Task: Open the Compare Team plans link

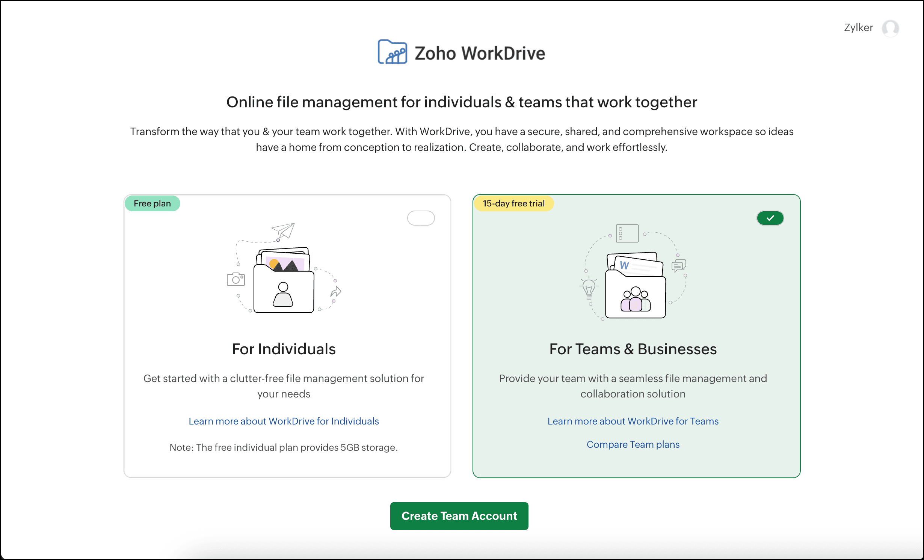Action: coord(633,444)
